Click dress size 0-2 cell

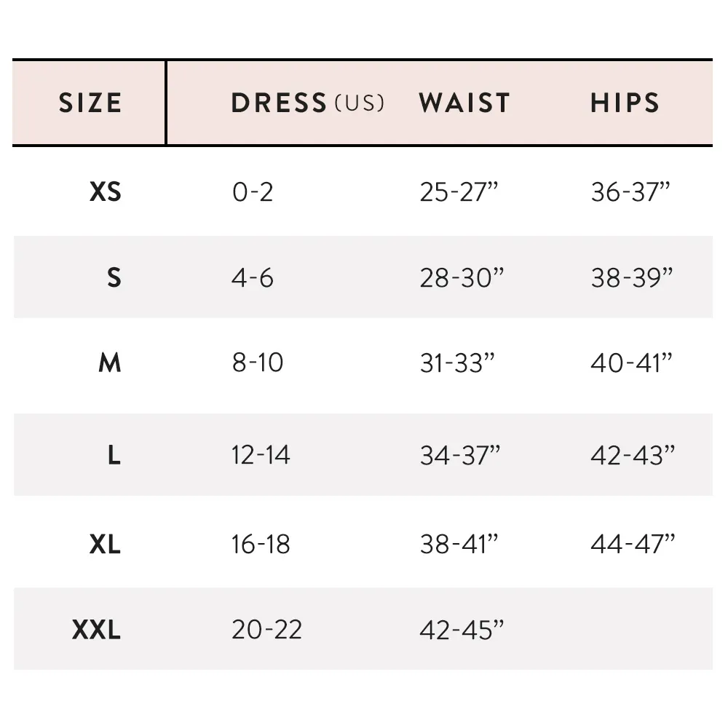[253, 191]
